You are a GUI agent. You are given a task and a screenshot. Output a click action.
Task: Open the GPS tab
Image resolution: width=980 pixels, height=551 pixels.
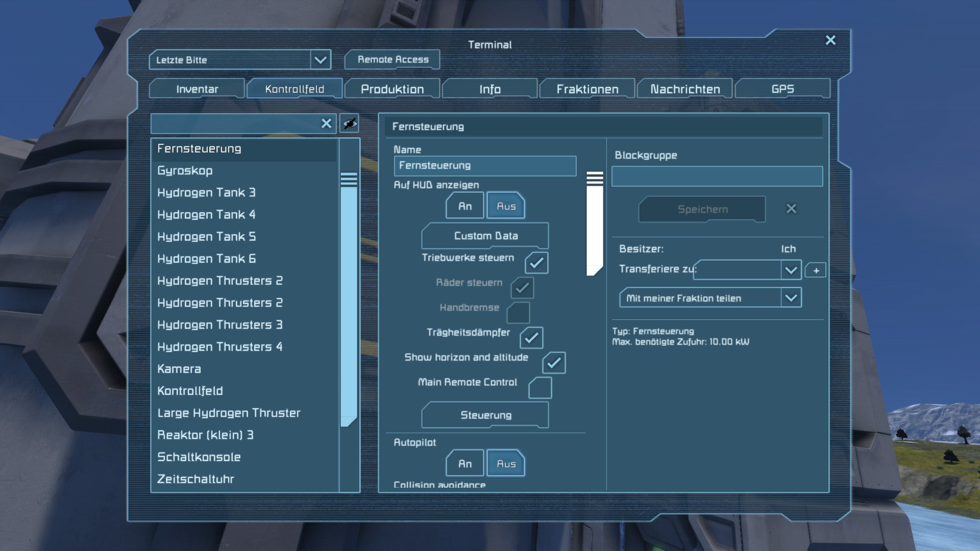pos(782,89)
